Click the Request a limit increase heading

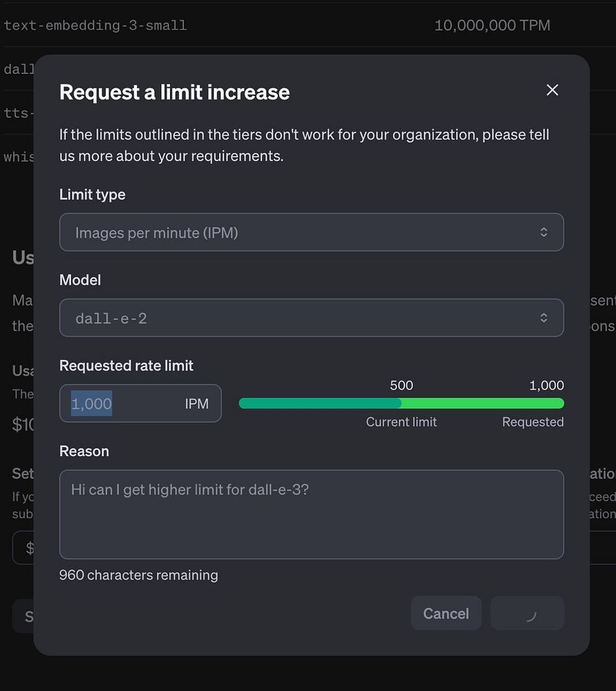[174, 92]
